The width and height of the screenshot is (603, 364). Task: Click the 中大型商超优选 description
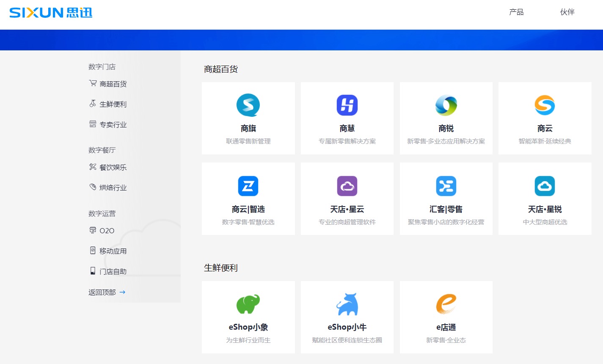(545, 222)
